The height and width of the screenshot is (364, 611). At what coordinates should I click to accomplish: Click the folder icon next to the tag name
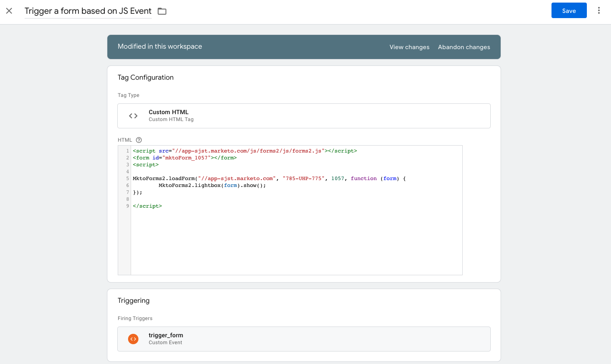tap(162, 11)
